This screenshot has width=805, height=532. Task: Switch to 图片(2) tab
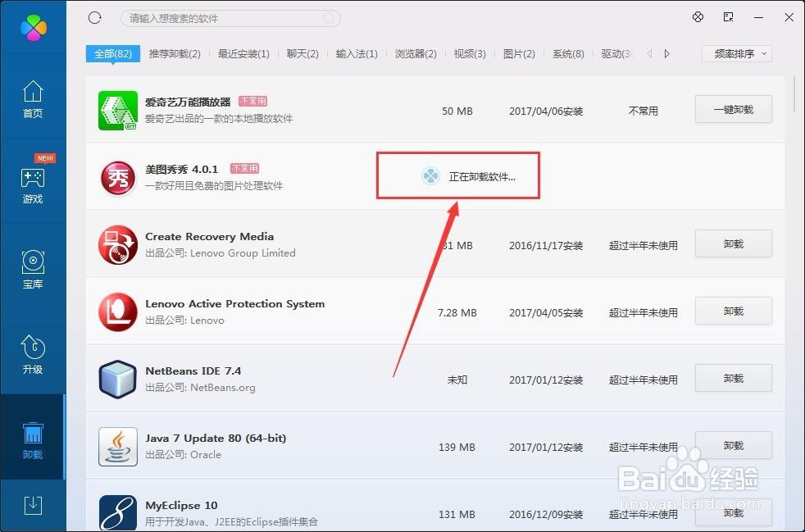519,53
